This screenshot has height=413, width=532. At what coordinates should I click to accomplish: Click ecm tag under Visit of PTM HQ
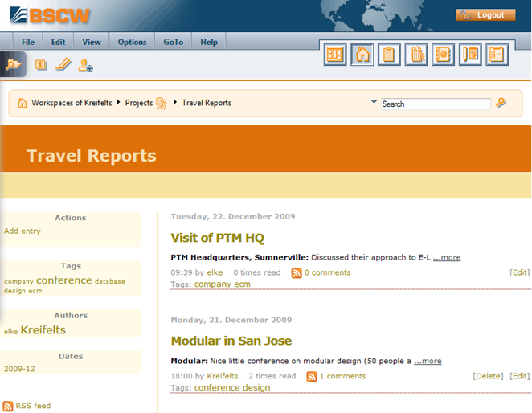[x=242, y=284]
